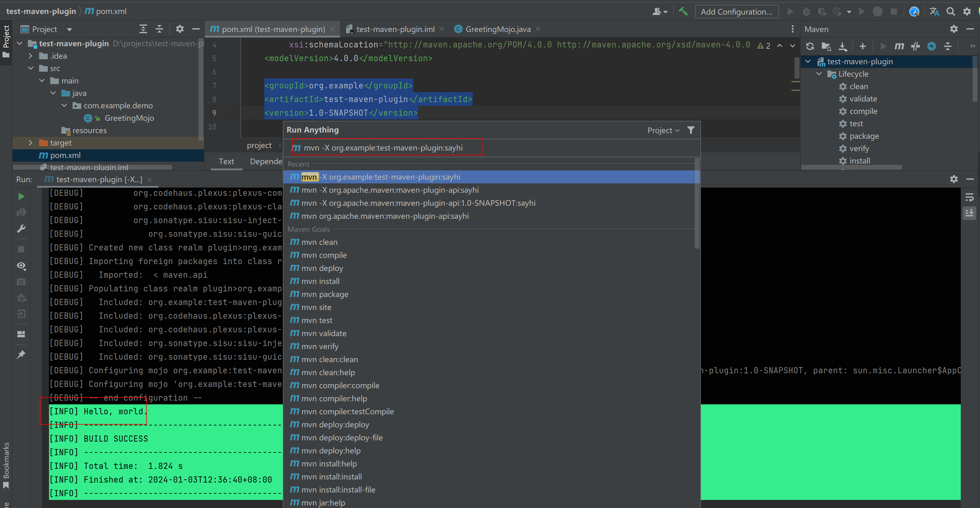Image resolution: width=980 pixels, height=508 pixels.
Task: Click the Build project hammer icon
Action: [x=683, y=11]
